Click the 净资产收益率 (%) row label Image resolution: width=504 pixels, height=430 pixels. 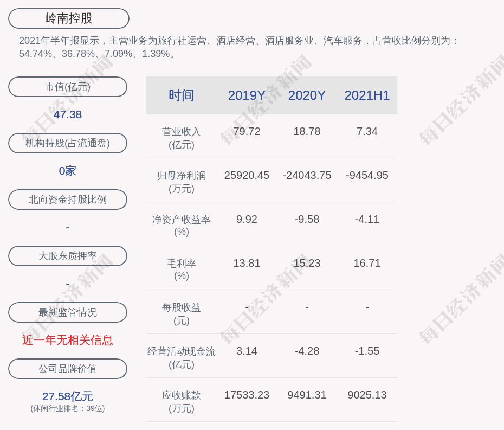pos(182,226)
